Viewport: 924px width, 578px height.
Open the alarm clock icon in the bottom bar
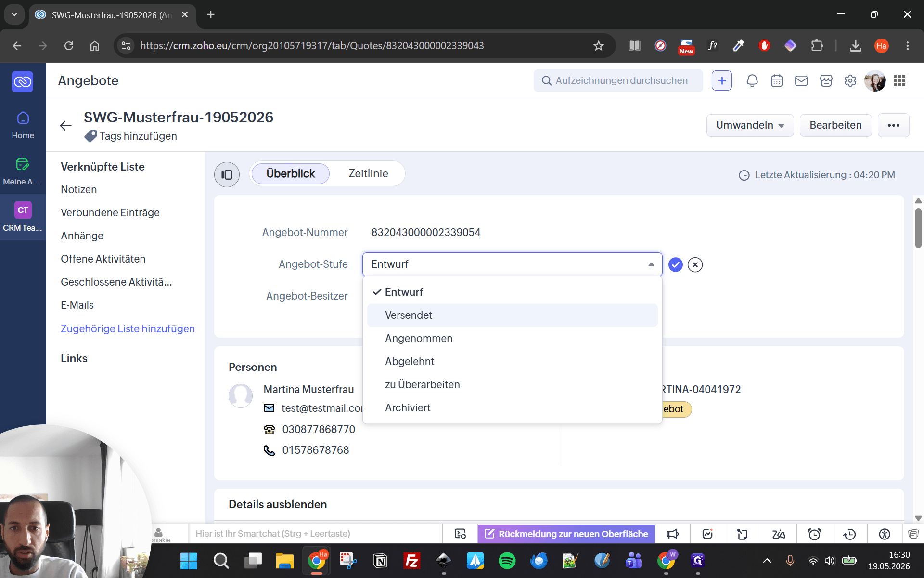tap(814, 534)
